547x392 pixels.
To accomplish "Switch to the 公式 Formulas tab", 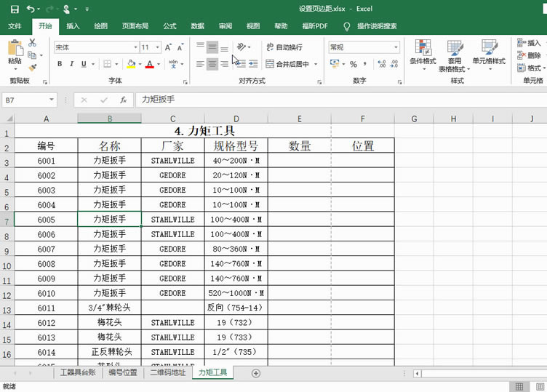I will click(x=170, y=26).
